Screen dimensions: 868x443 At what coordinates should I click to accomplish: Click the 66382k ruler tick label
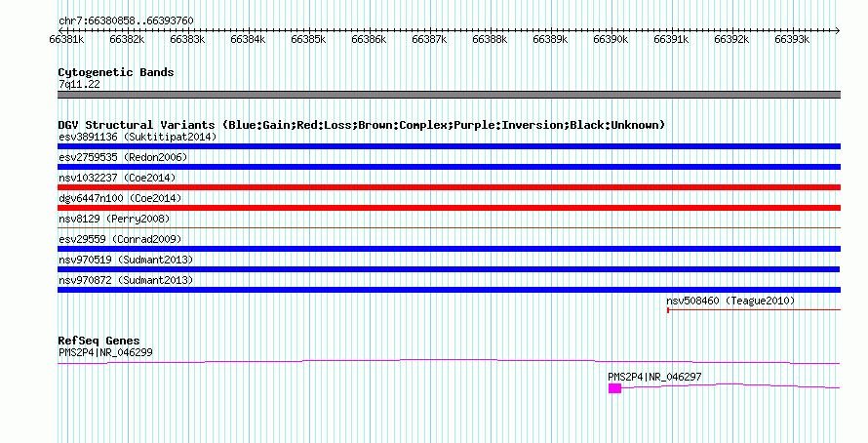(x=127, y=40)
